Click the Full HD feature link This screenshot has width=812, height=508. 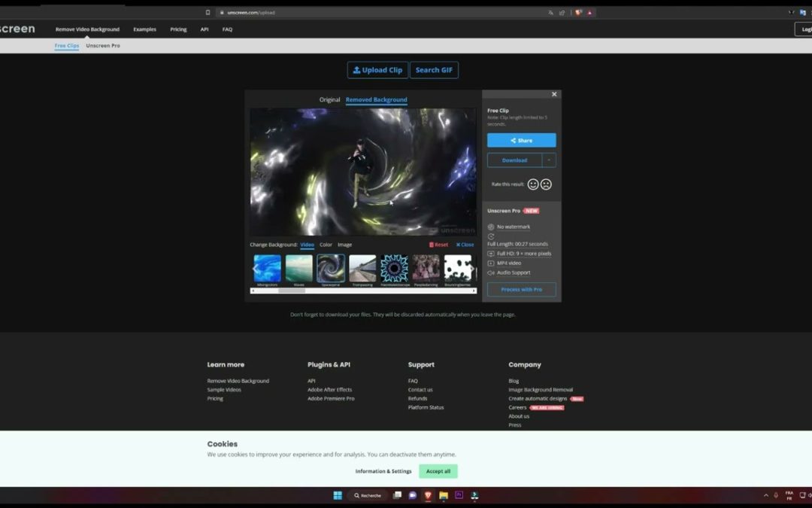coord(524,254)
